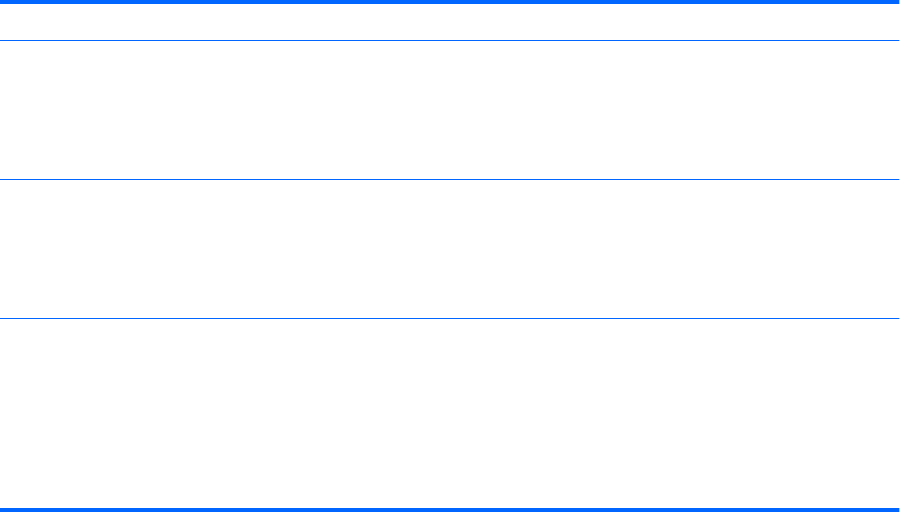Viewport: 900px width, 512px height.
Task: Click the thick blue bottom border line
Action: click(x=450, y=509)
